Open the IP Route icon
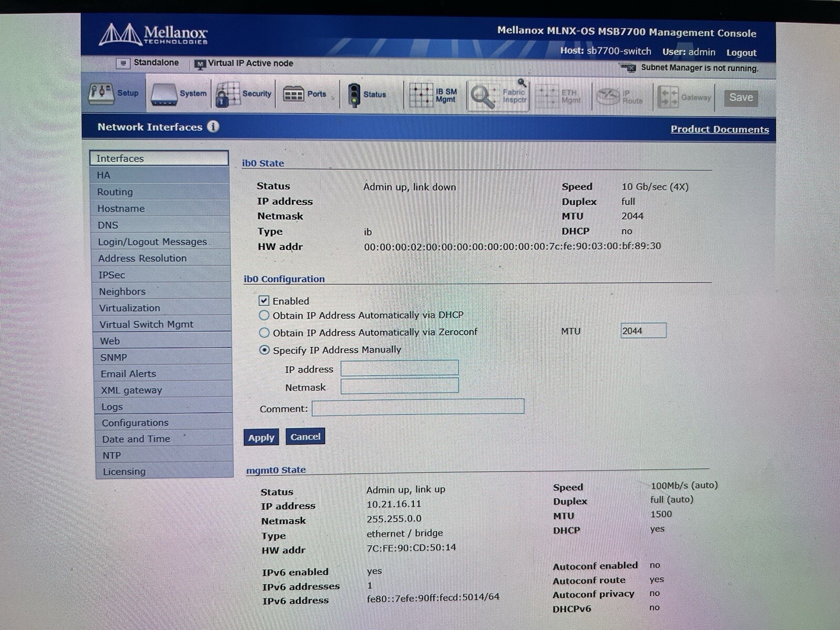The height and width of the screenshot is (630, 840). point(608,97)
